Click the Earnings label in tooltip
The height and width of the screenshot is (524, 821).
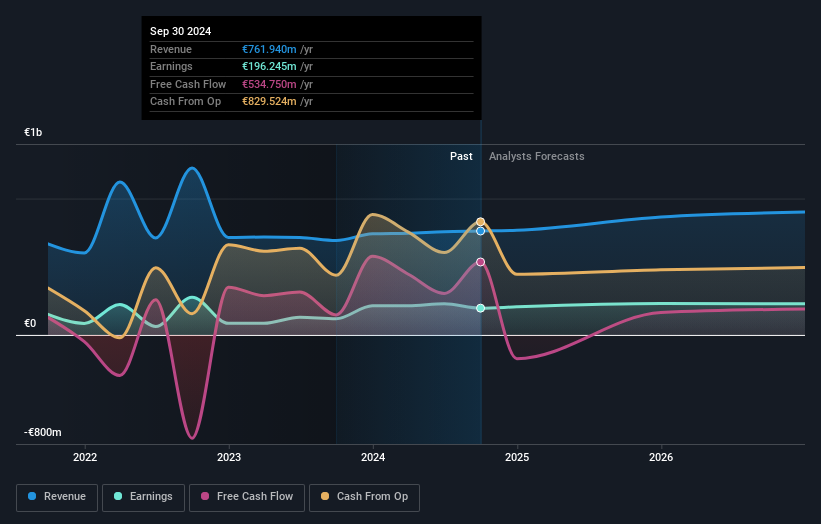(171, 66)
